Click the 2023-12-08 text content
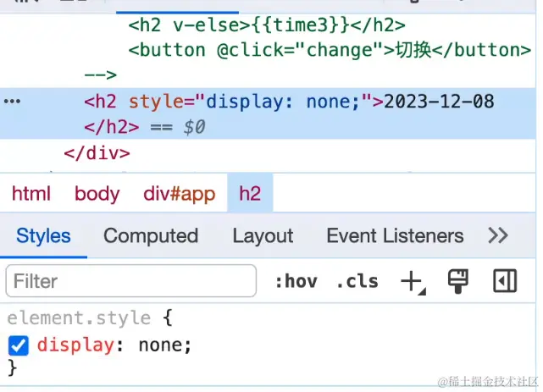This screenshot has height=392, width=543. coord(439,102)
